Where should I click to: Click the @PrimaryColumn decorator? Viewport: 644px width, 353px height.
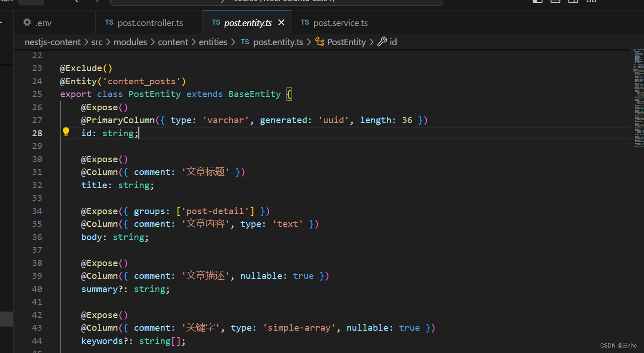[118, 120]
